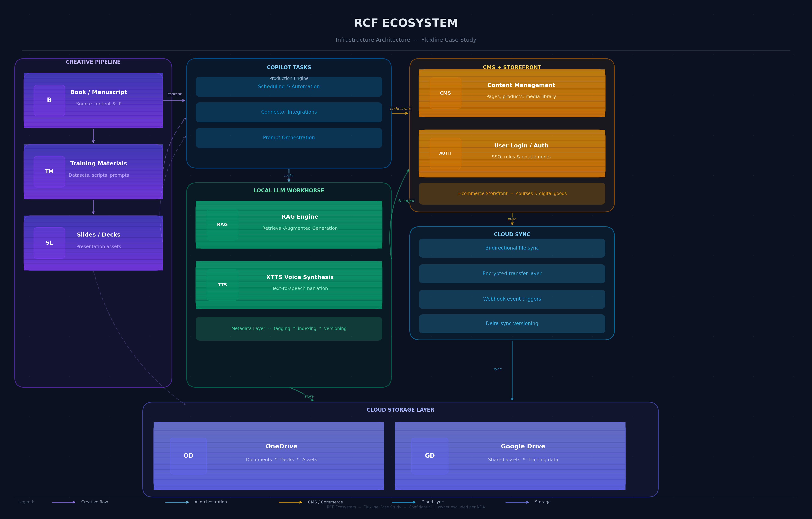Viewport: 812px width, 519px height.
Task: Click the 'push' arrow label
Action: [512, 219]
